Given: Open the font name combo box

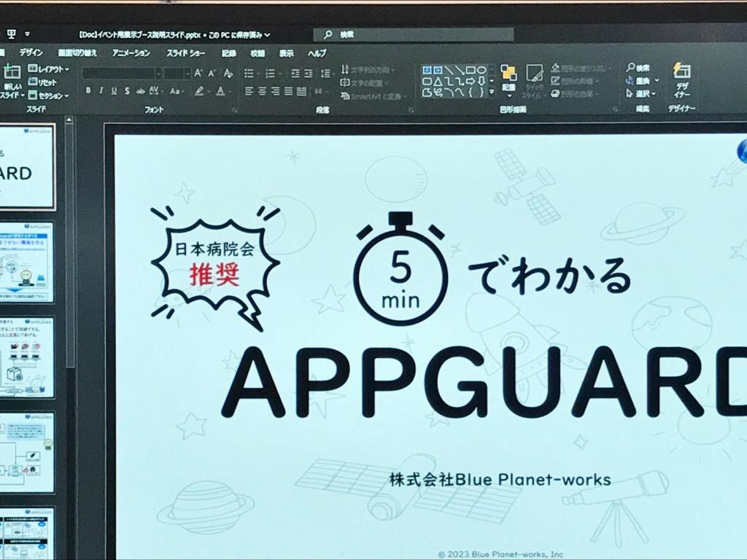Looking at the screenshot, I should click(122, 73).
